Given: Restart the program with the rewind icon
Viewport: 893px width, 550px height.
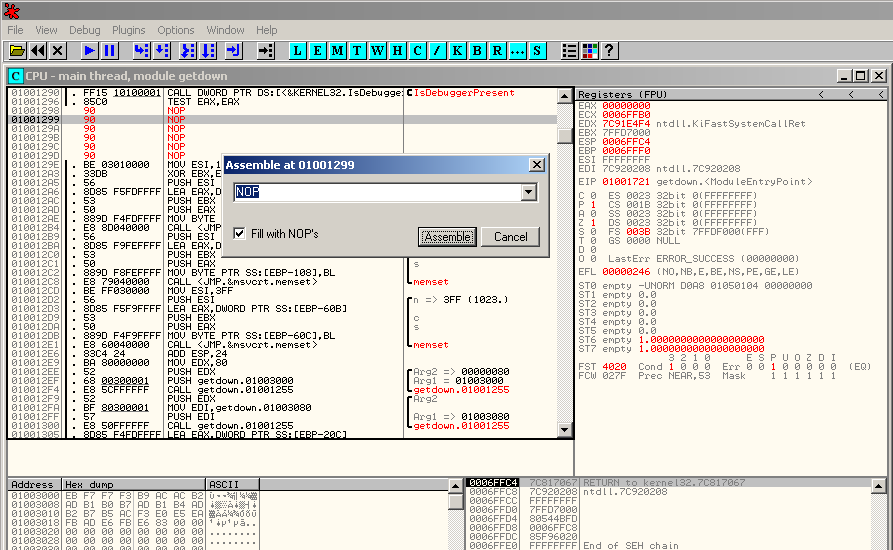Looking at the screenshot, I should coord(38,50).
